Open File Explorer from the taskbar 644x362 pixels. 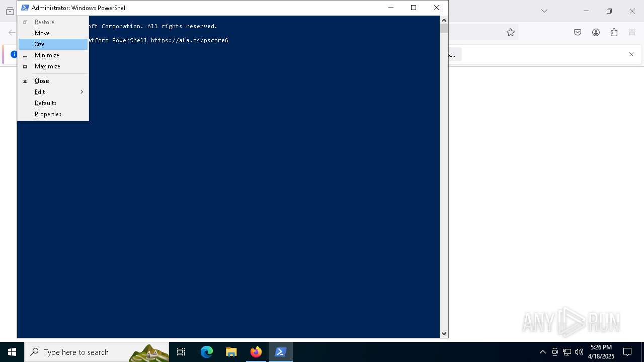click(x=231, y=352)
